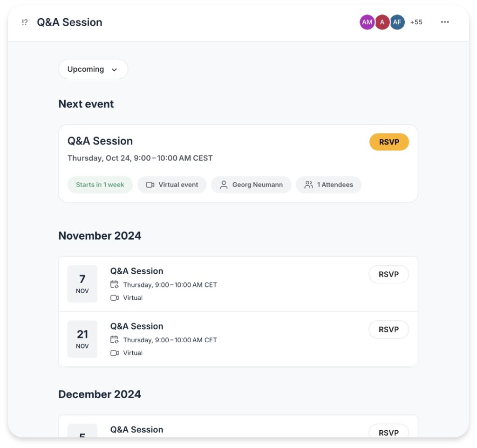RSVP to the November 7 session
Image resolution: width=477 pixels, height=448 pixels.
388,274
